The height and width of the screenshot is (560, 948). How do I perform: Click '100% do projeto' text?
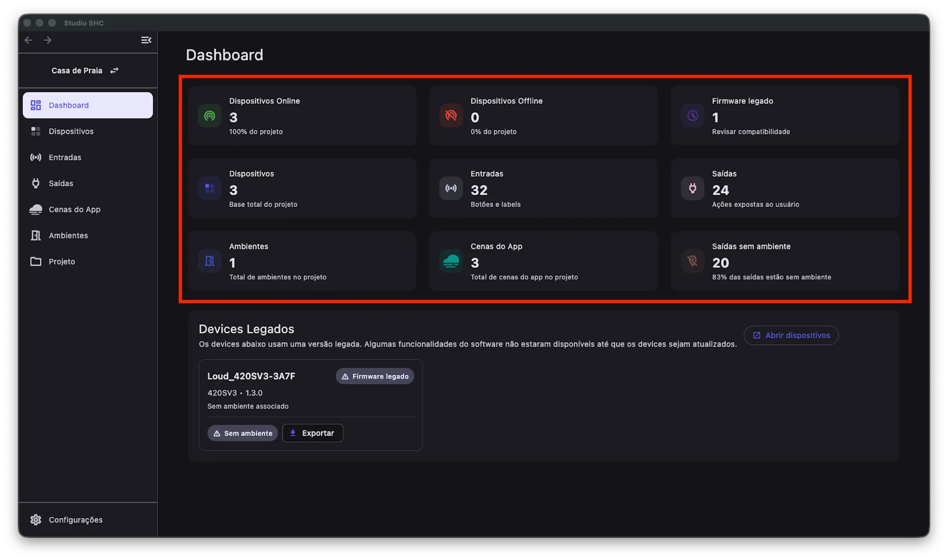click(256, 132)
